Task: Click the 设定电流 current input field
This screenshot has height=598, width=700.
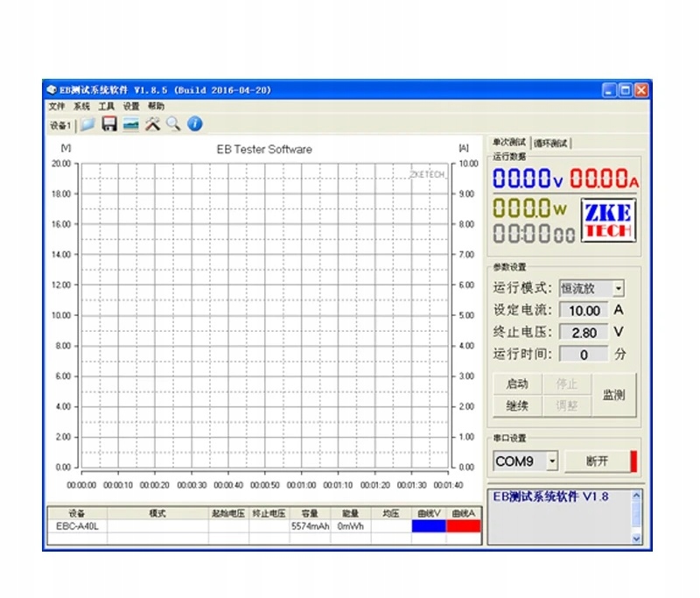Action: 584,311
